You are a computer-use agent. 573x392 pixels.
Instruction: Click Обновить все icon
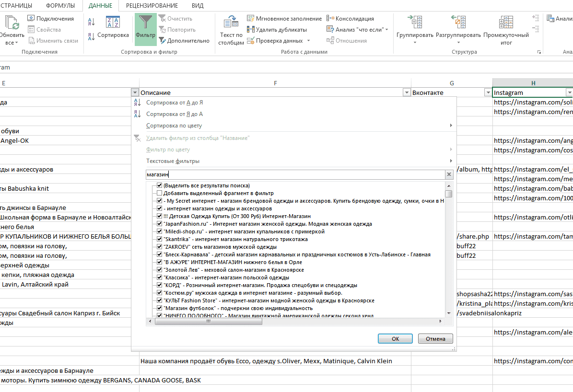12,23
